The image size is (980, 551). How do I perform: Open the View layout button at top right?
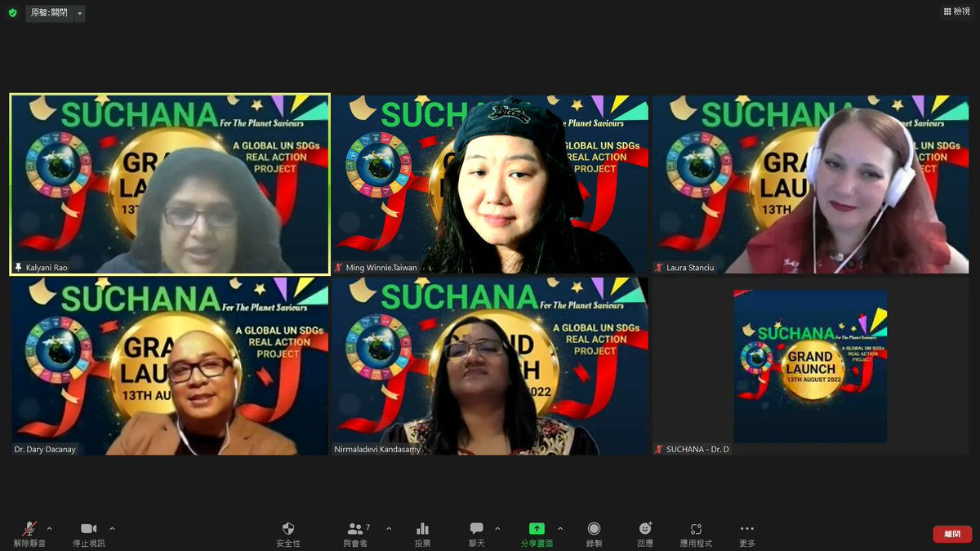coord(956,11)
